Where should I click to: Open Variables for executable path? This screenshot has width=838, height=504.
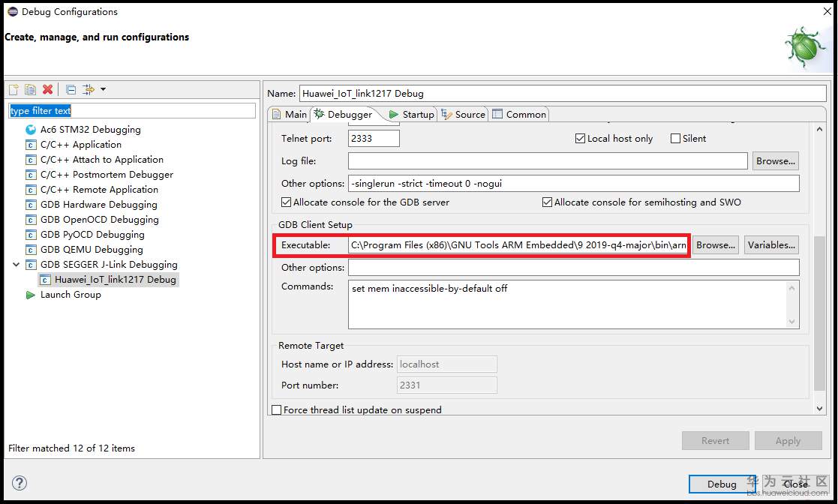(771, 245)
